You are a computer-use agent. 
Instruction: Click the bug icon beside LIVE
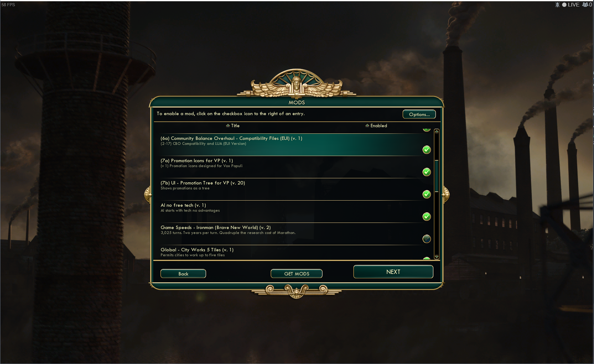point(557,5)
